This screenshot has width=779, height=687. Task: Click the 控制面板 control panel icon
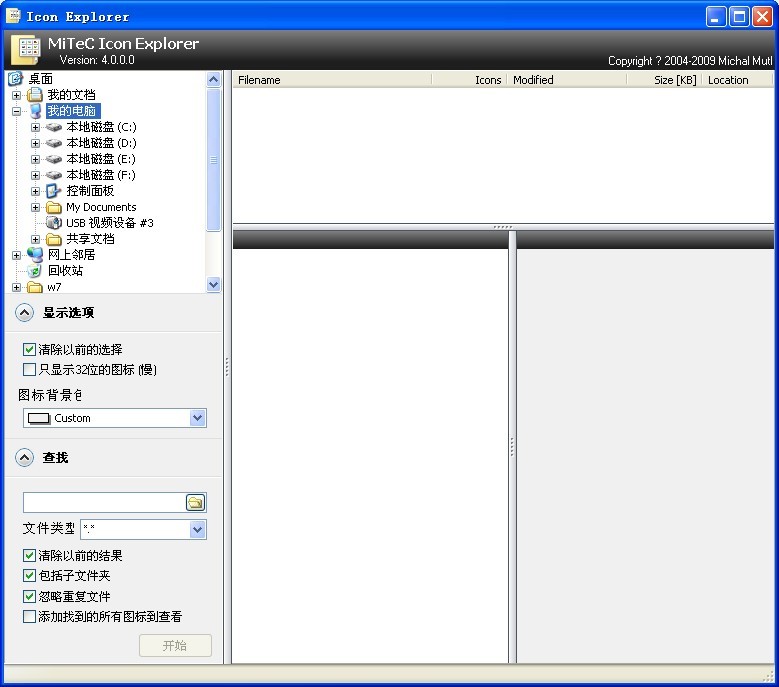(54, 191)
